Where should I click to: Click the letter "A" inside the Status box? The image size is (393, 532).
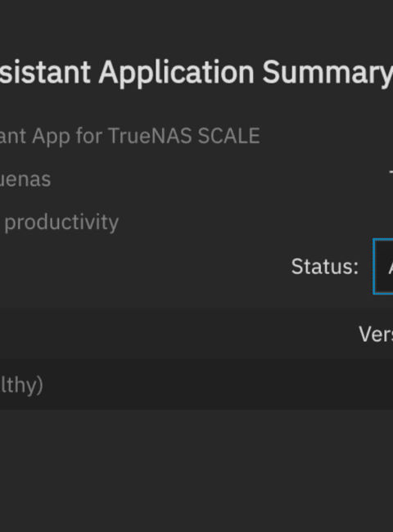point(391,268)
